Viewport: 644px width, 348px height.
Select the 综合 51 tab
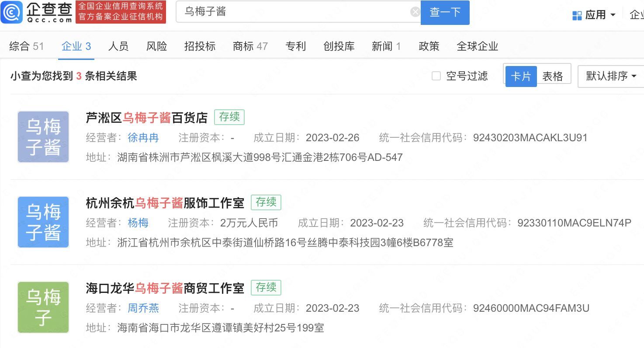point(27,46)
